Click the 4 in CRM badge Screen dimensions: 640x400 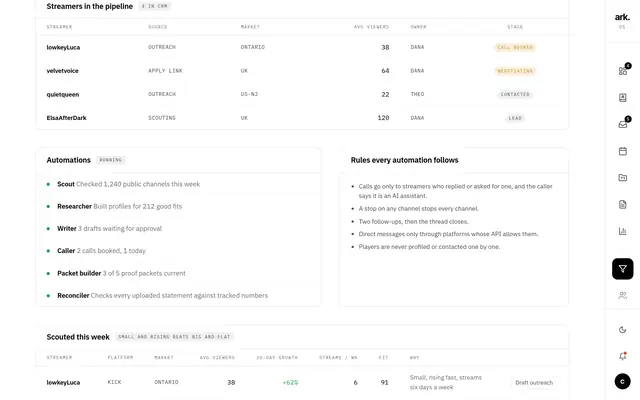[x=154, y=6]
